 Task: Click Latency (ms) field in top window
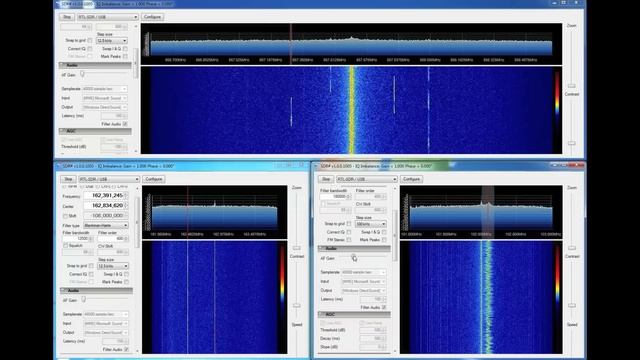tap(114, 116)
